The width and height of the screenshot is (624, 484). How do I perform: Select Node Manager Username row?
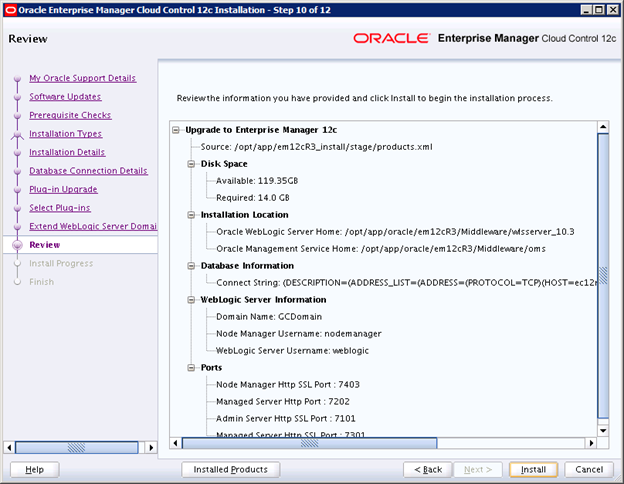298,334
